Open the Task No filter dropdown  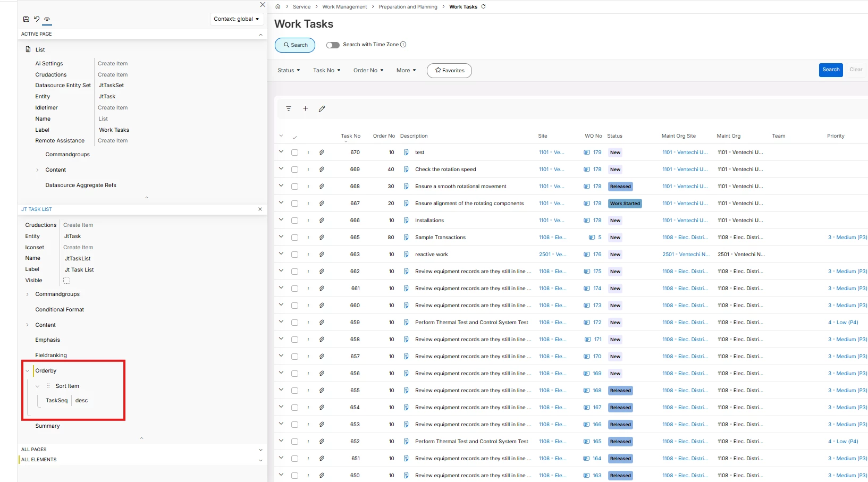point(326,70)
